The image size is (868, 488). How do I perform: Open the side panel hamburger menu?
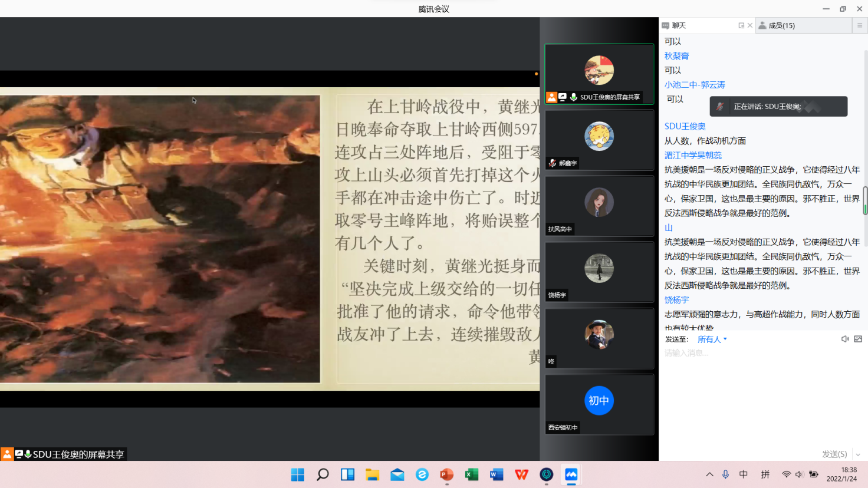click(860, 25)
